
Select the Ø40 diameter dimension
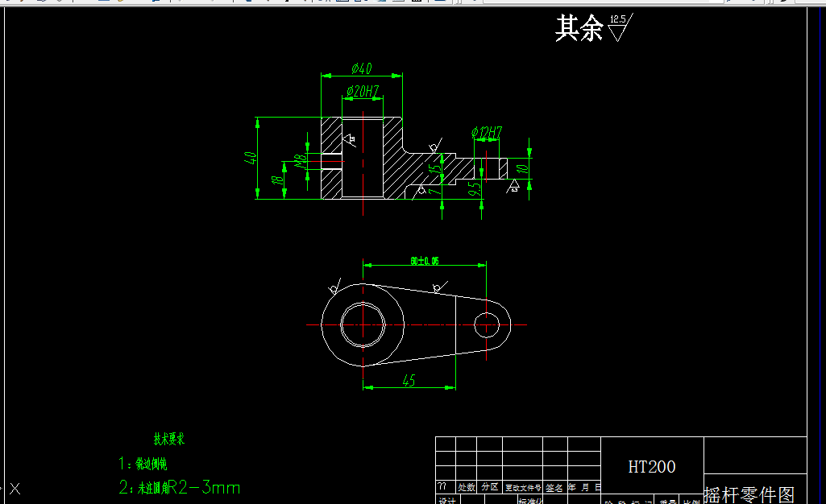[360, 69]
